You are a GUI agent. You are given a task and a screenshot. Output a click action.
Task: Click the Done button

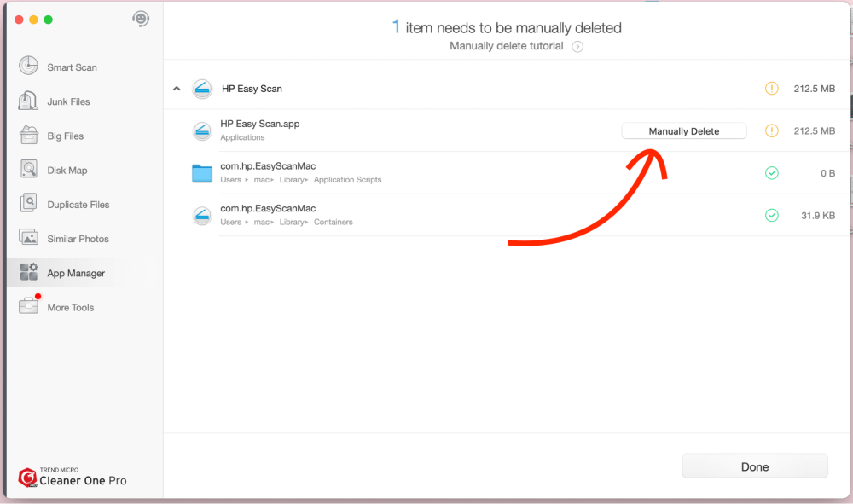(755, 466)
